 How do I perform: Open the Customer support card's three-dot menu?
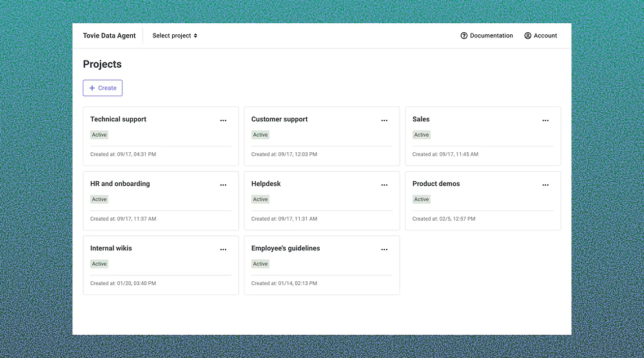pyautogui.click(x=384, y=121)
